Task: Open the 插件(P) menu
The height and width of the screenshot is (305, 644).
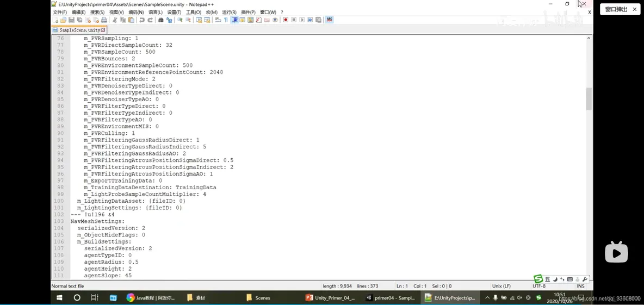Action: pos(247,13)
